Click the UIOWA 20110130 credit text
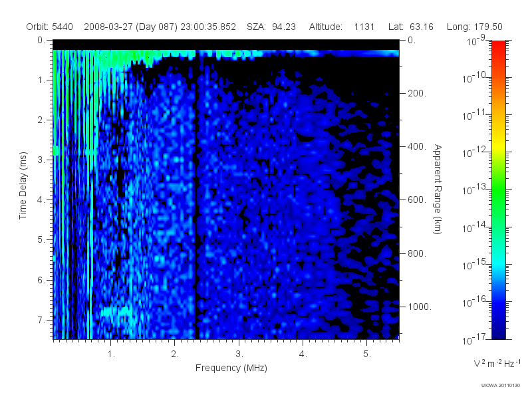This screenshot has height=399, width=532. pyautogui.click(x=501, y=386)
